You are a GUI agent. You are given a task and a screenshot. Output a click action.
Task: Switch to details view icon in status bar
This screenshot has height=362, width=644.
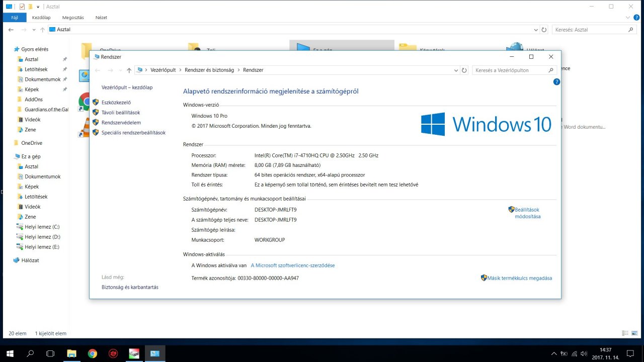tap(625, 333)
